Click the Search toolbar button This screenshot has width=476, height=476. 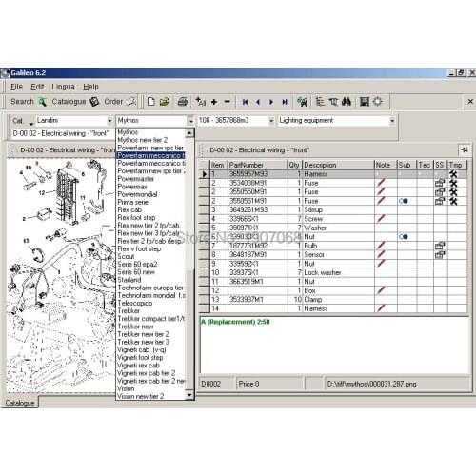click(x=29, y=102)
